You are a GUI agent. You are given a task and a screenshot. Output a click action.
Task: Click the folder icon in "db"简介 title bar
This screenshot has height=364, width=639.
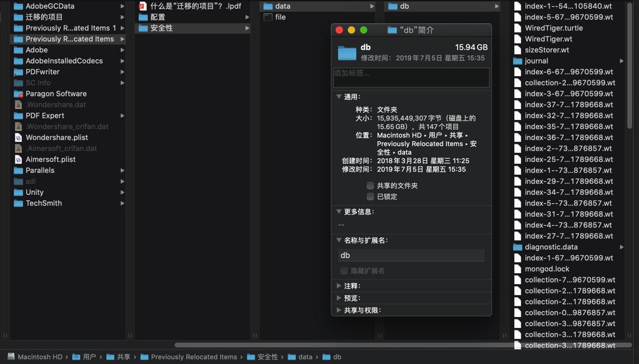coord(392,30)
